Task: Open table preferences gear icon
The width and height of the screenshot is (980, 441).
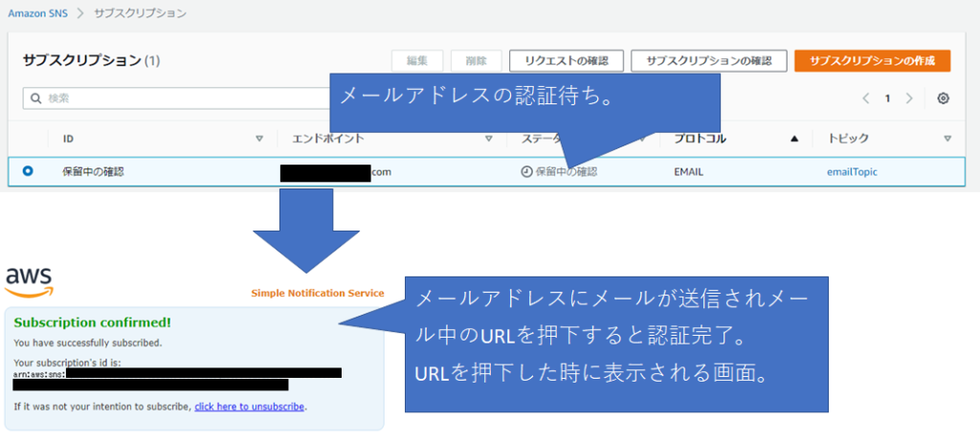Action: (944, 99)
